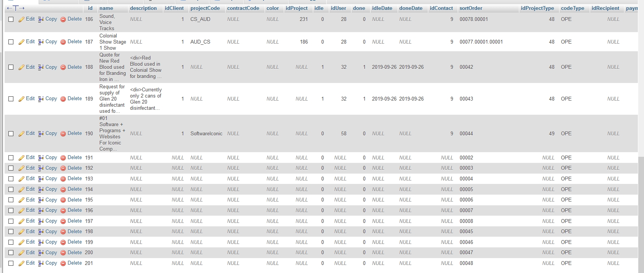Sort table by the sortOrder column header
The height and width of the screenshot is (273, 644).
coord(471,8)
